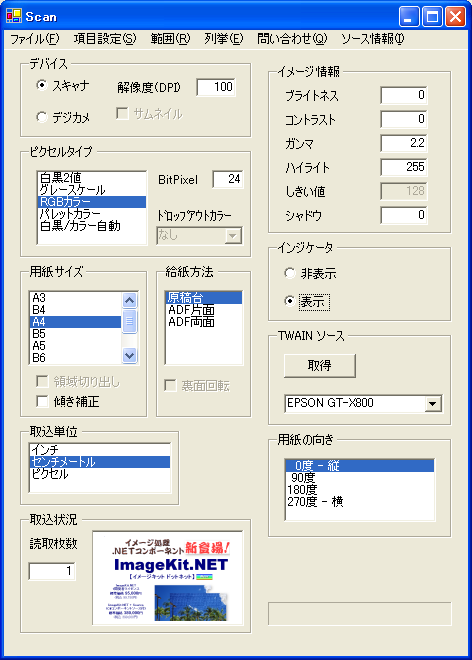Select the デジカメ radio button
Viewport: 472px width, 660px height.
tap(42, 117)
